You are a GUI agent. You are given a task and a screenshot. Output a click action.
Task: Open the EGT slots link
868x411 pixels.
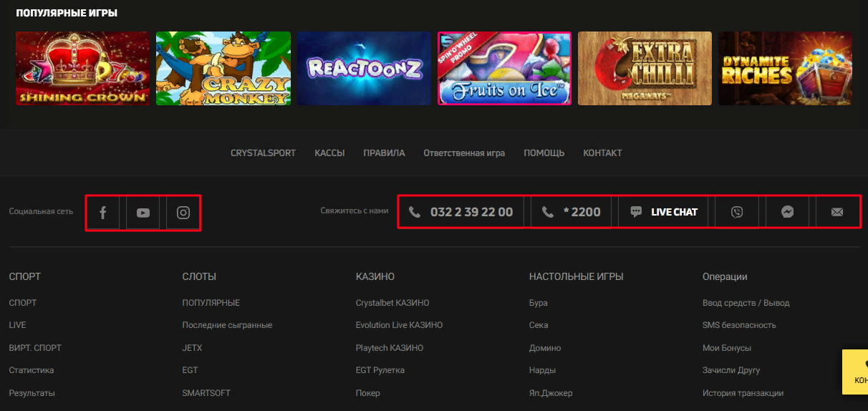point(190,370)
